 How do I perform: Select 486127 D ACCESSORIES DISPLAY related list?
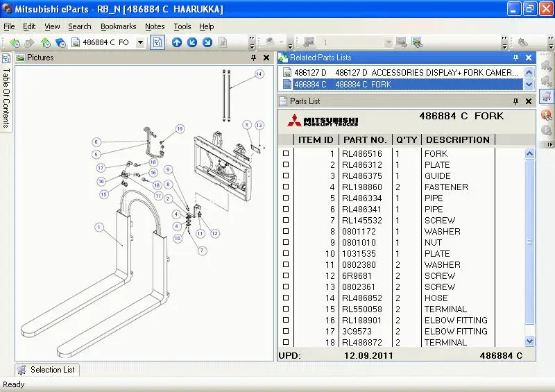402,73
